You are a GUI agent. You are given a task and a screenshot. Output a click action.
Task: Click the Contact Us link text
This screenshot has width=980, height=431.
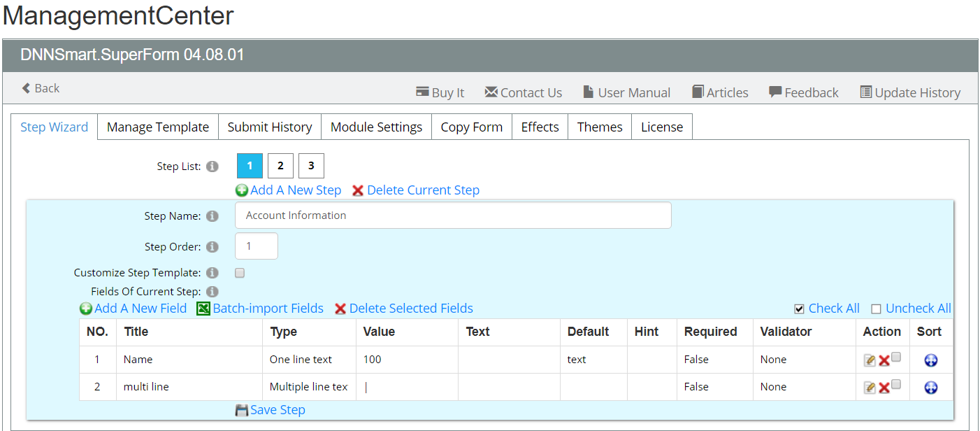[x=531, y=93]
